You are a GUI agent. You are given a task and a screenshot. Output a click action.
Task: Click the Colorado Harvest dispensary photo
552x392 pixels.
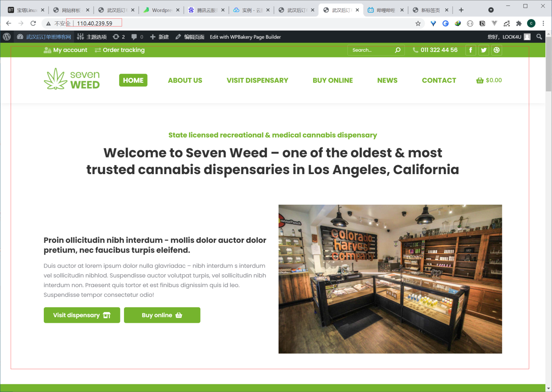pyautogui.click(x=390, y=279)
